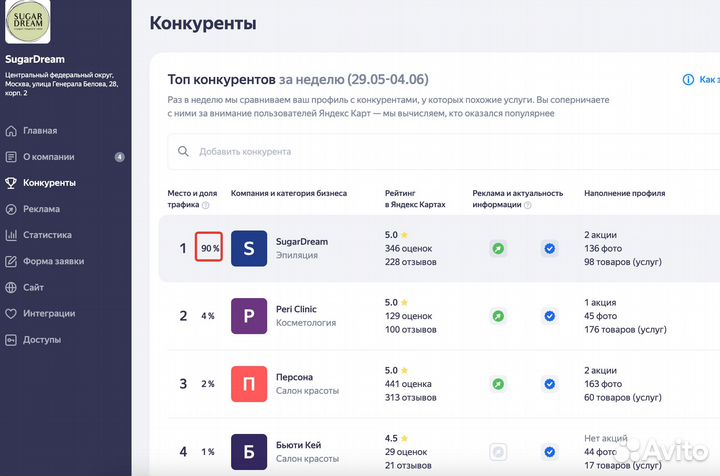The image size is (720, 476).
Task: Open the Бьюти Кей competitor
Action: point(298,445)
